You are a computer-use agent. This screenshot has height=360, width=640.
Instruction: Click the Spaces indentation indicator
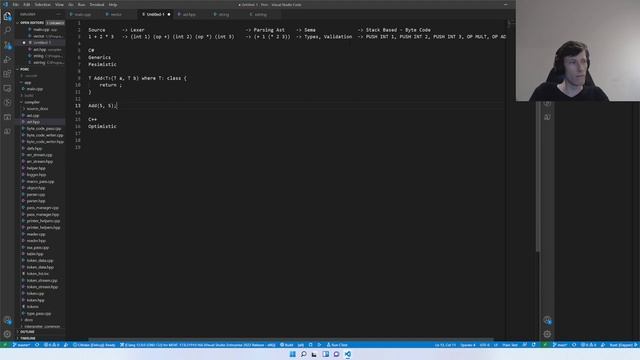[468, 345]
